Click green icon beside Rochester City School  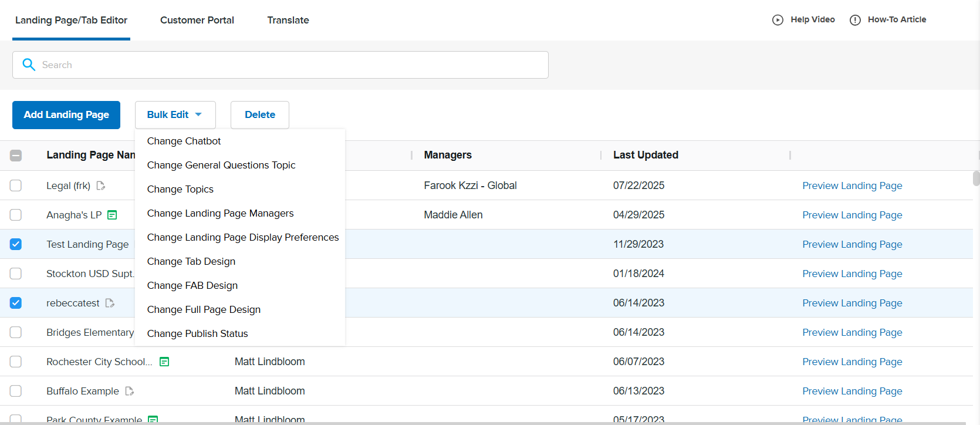click(164, 362)
